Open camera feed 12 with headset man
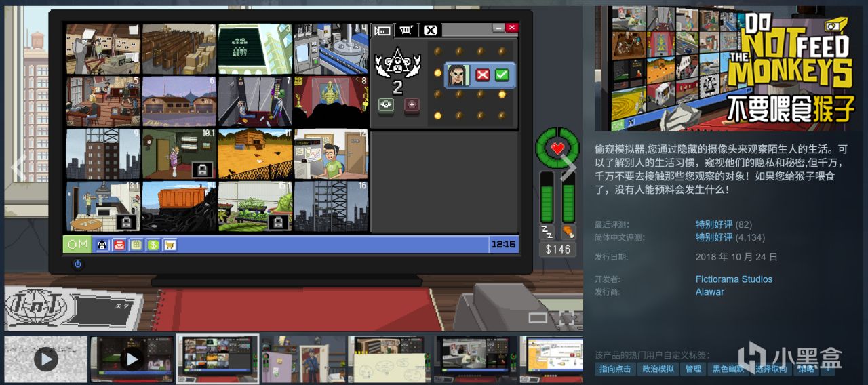Viewport: 868px width, 385px height. click(331, 154)
